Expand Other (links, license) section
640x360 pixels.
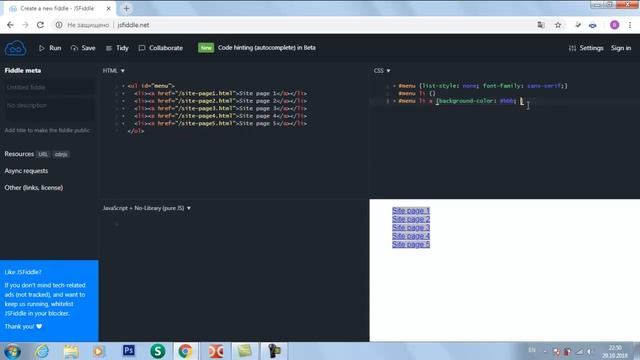click(x=33, y=188)
